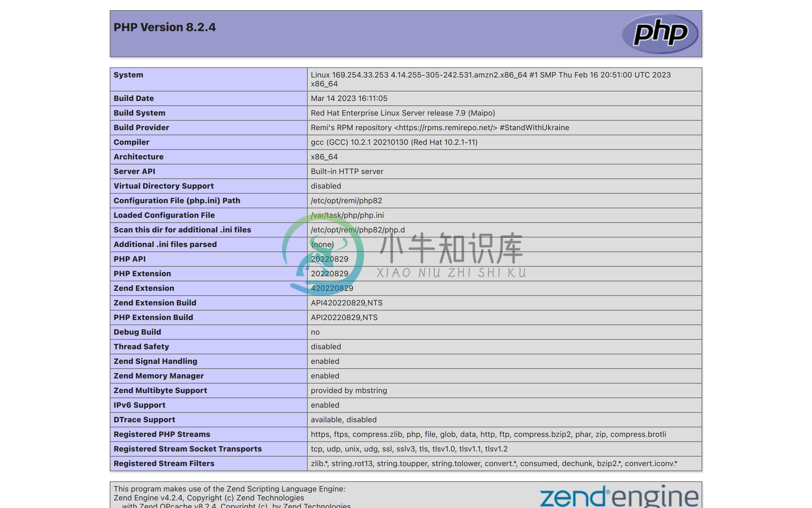Select the Debug Build no value
Screen dimensions: 812x508
315,332
